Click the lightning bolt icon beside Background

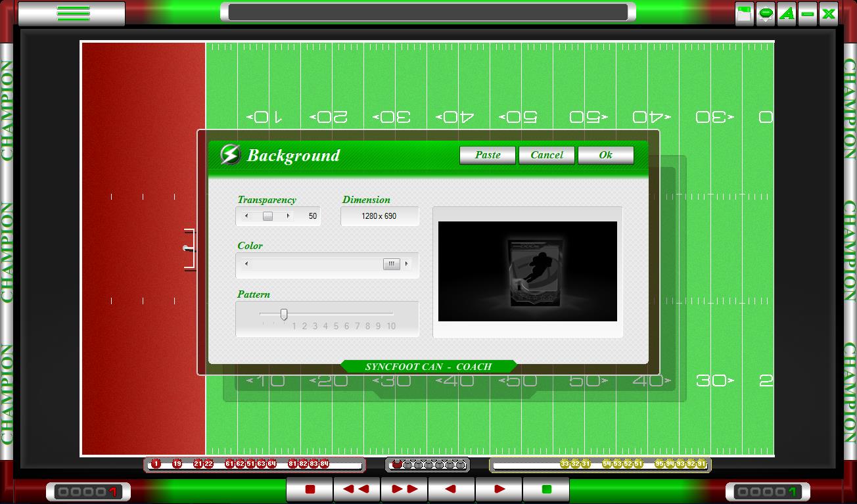(229, 155)
